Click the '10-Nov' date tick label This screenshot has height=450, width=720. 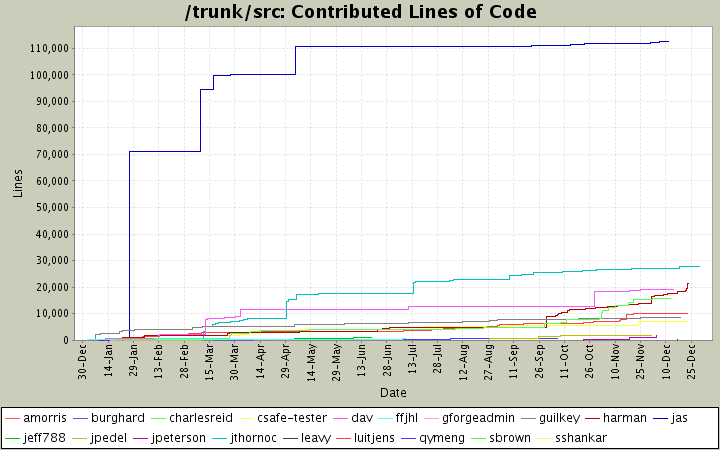(615, 362)
